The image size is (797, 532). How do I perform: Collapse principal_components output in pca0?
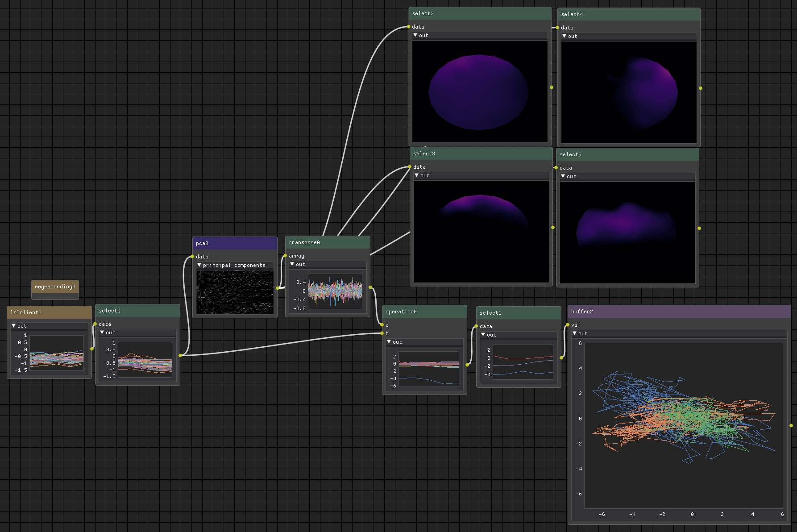199,265
